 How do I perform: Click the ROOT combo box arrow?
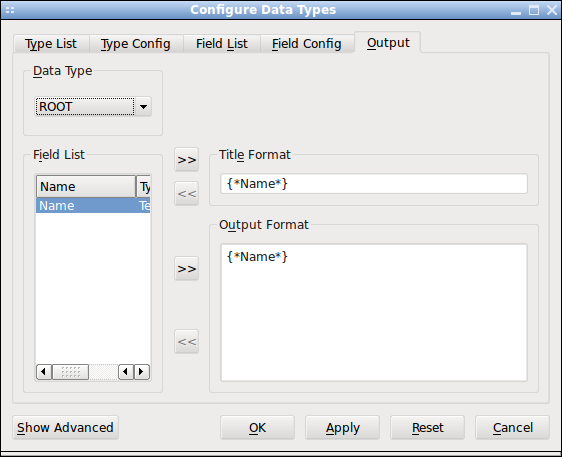pos(143,106)
